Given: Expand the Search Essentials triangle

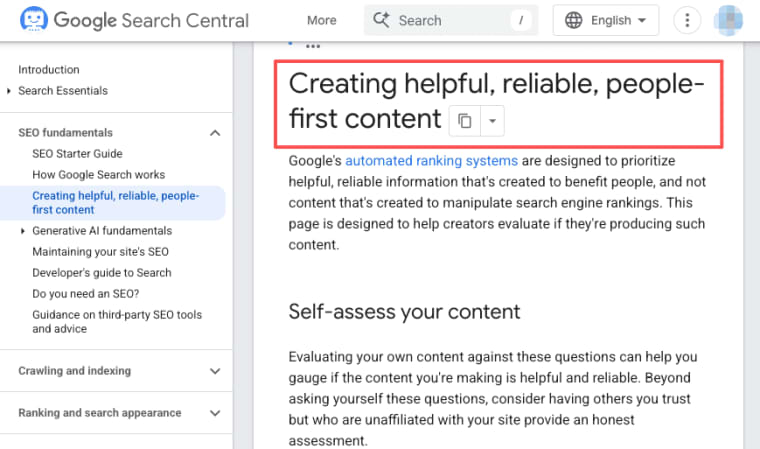Looking at the screenshot, I should click(9, 91).
